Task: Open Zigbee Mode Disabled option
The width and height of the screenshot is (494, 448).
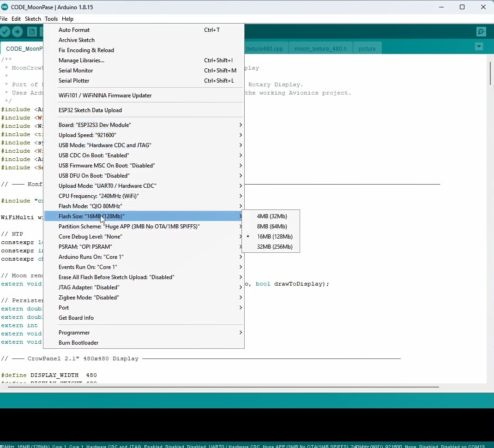Action: [x=144, y=298]
